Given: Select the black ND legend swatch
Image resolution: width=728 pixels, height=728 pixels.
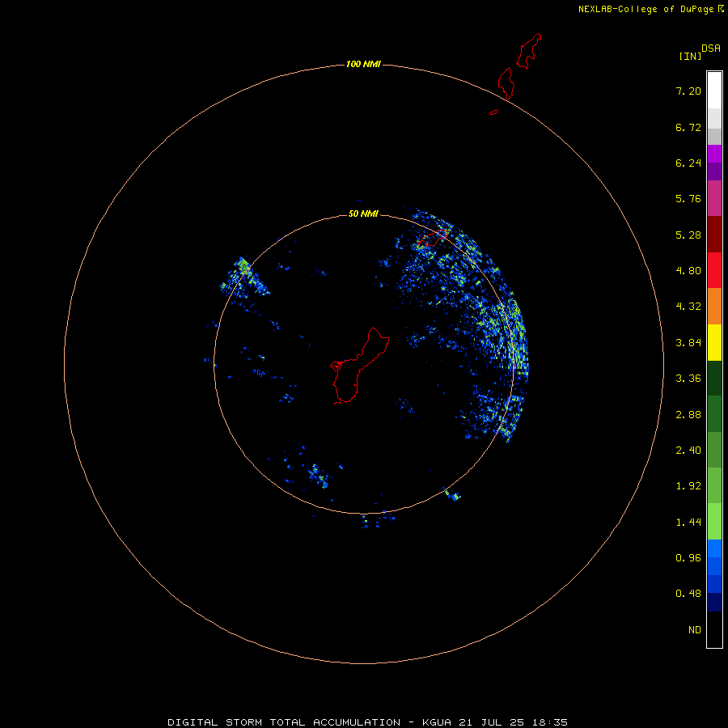Looking at the screenshot, I should (714, 629).
